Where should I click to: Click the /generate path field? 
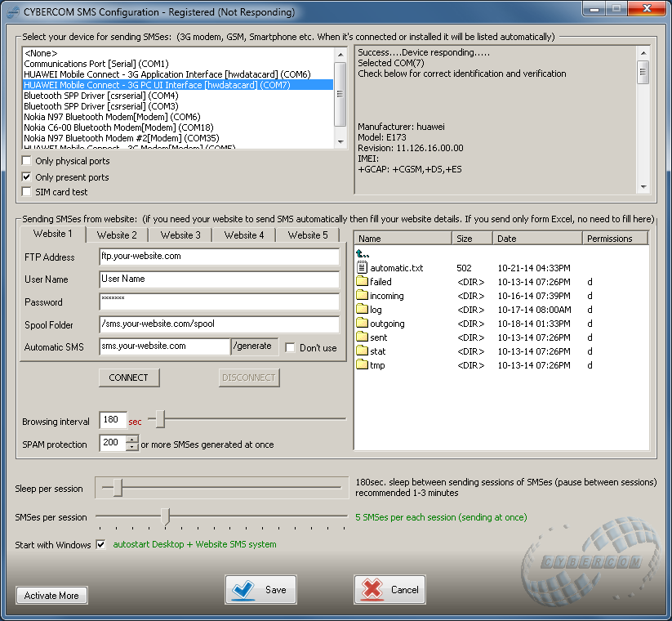click(255, 346)
